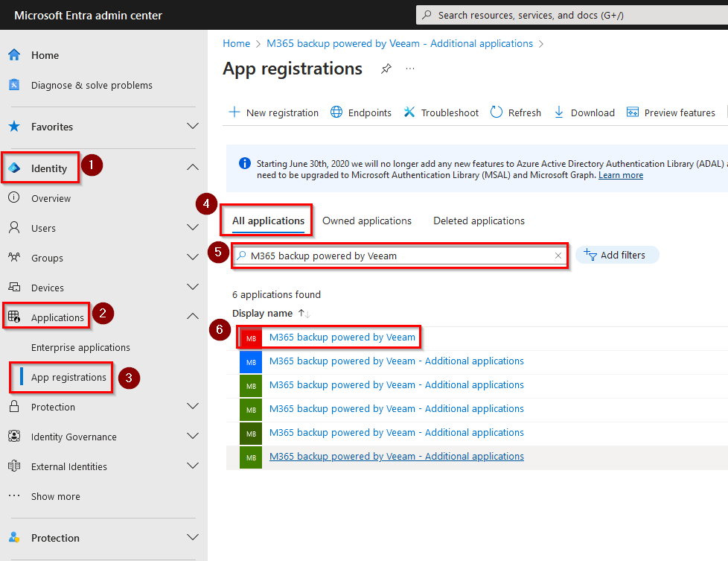Click the Identity Governance icon
Viewport: 728px width, 561px height.
tap(14, 436)
